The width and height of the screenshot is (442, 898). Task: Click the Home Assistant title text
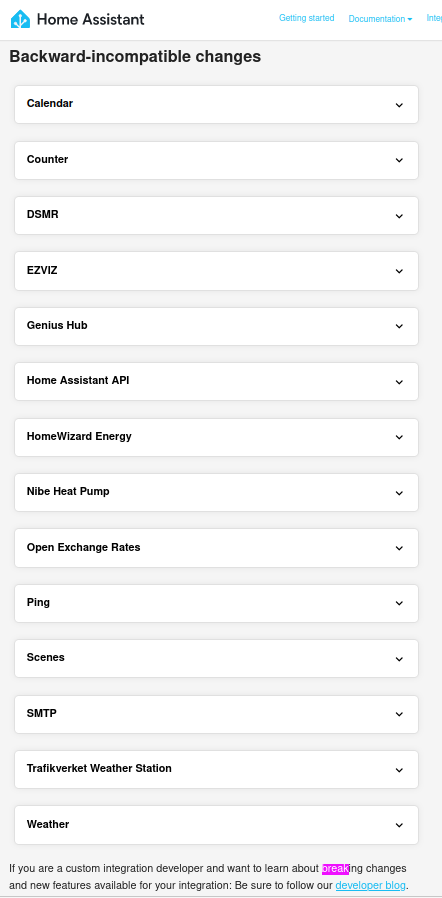(x=90, y=19)
